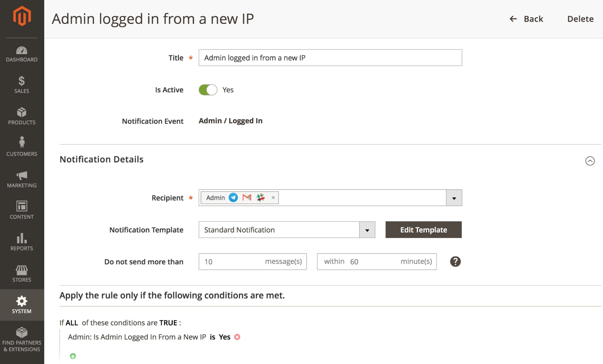
Task: Go Back using the header button
Action: 526,19
